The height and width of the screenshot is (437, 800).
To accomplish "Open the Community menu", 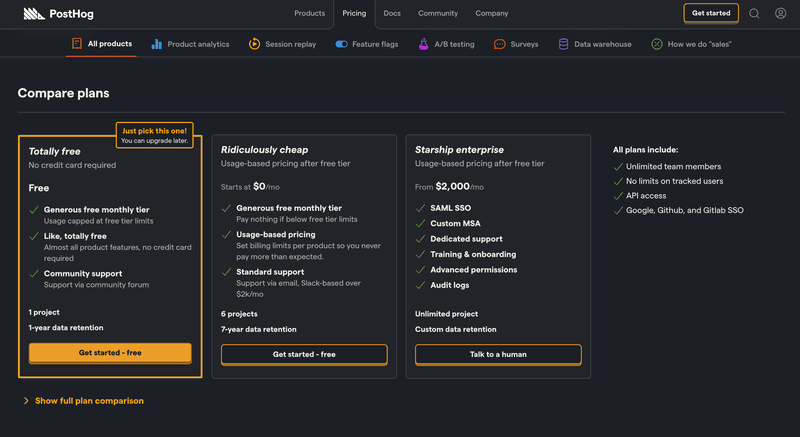I will 438,13.
